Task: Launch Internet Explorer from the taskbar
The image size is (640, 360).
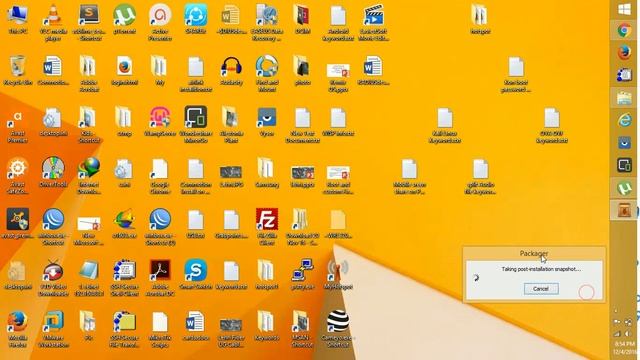Action: click(x=624, y=120)
